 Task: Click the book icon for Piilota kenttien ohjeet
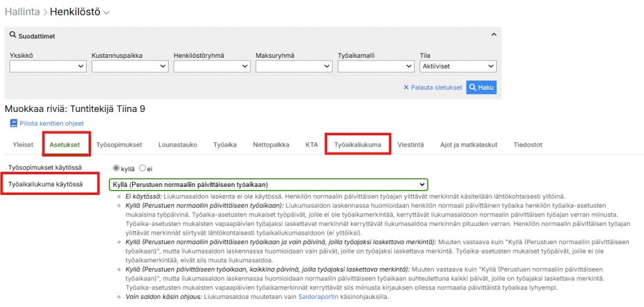pyautogui.click(x=14, y=123)
